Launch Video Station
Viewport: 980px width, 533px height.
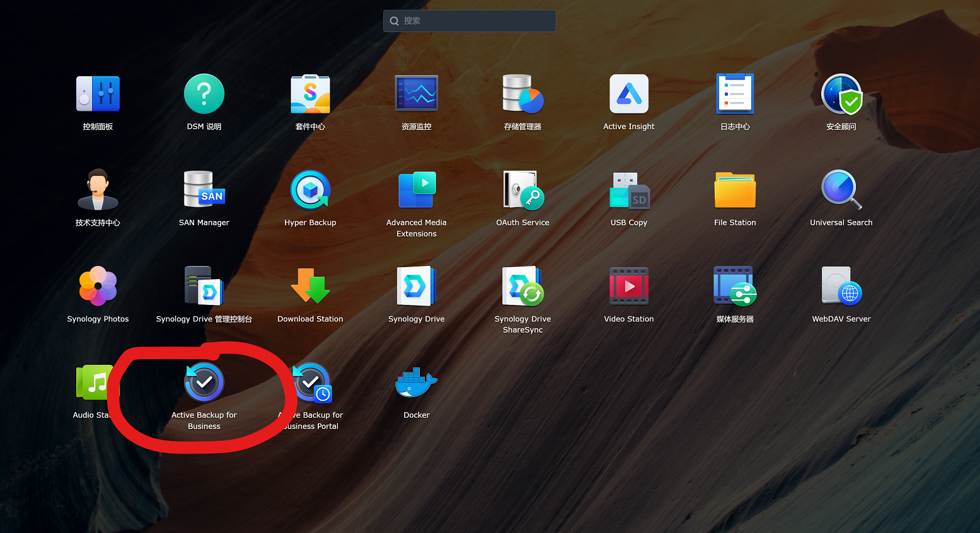(x=629, y=286)
